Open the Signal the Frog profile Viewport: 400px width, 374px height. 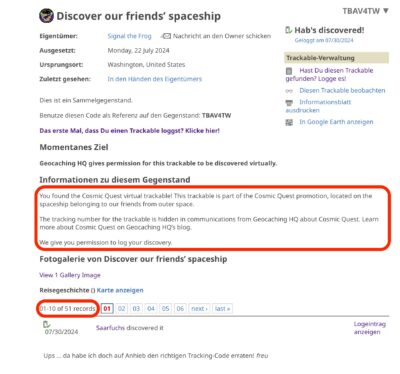pos(129,36)
